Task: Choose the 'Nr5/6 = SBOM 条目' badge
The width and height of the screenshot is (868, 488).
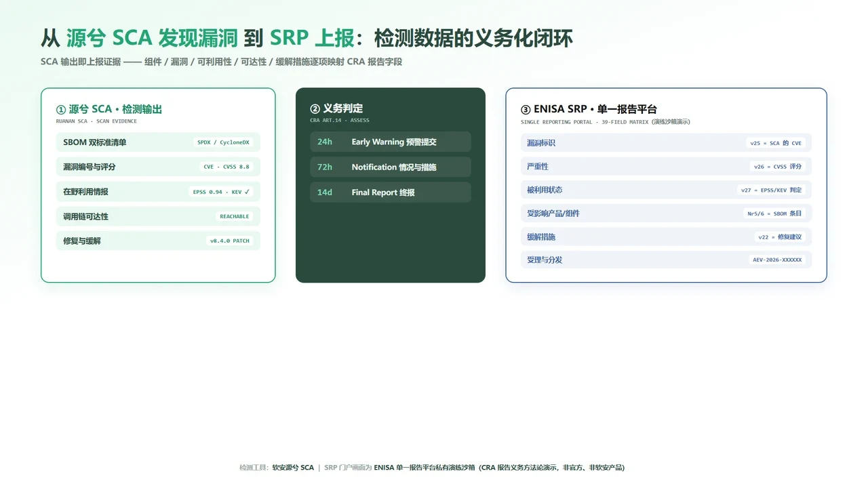Action: coord(774,213)
